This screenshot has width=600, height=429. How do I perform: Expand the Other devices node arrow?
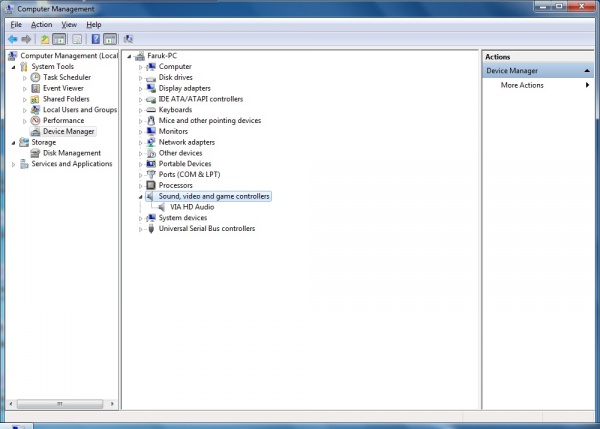pyautogui.click(x=140, y=153)
